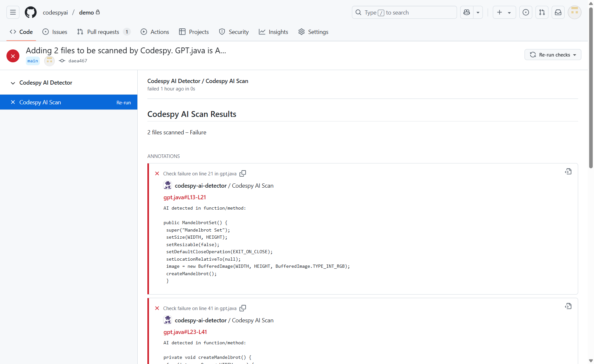Image resolution: width=594 pixels, height=364 pixels.
Task: Open the Copilot dropdown arrow
Action: [x=478, y=12]
